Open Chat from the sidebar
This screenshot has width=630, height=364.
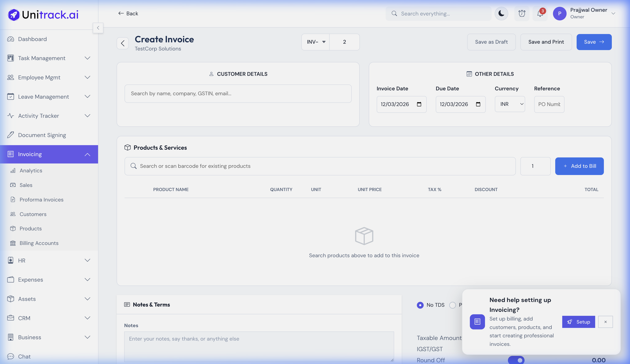tap(24, 356)
